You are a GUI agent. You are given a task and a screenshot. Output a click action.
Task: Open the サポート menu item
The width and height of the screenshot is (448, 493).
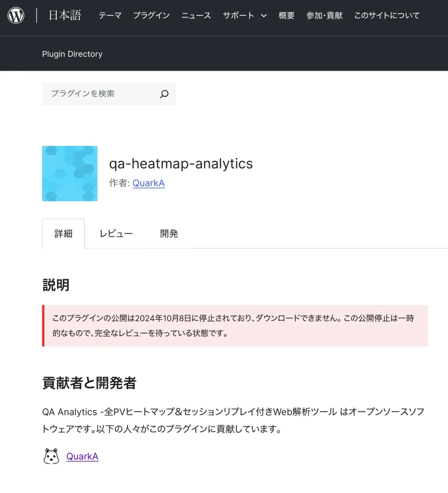coord(239,15)
